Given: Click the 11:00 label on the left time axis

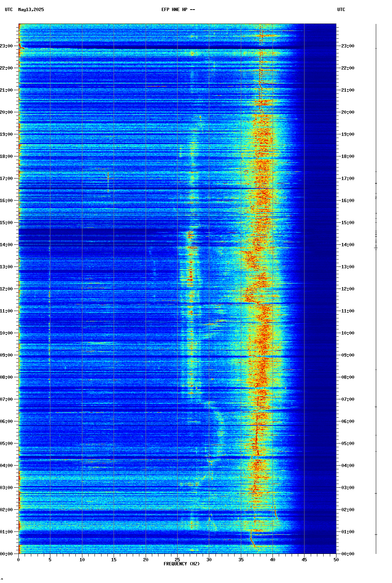Looking at the screenshot, I should click(6, 311).
